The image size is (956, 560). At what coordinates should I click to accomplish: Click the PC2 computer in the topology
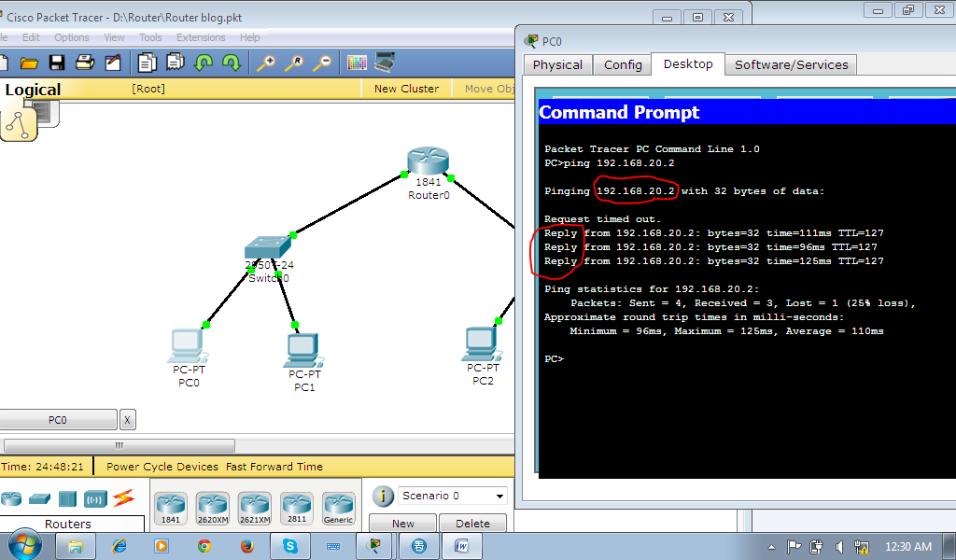tap(482, 344)
